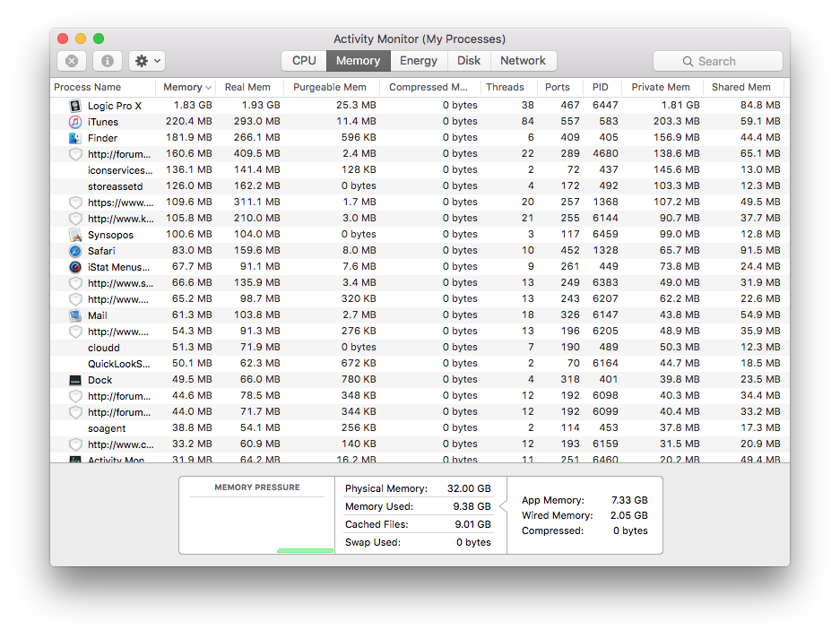This screenshot has height=638, width=840.
Task: Select the Memory tab
Action: pos(359,61)
